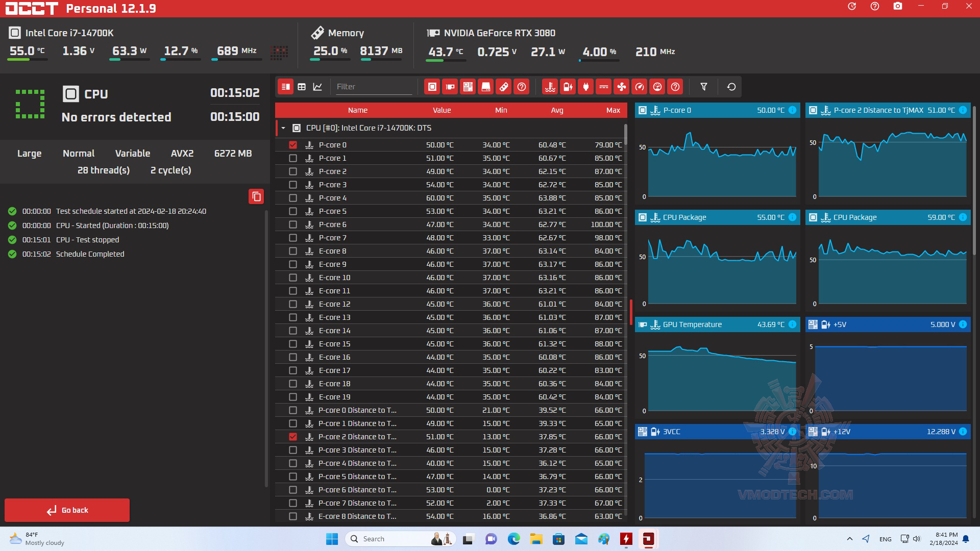The width and height of the screenshot is (980, 551).
Task: Uncheck the P-core 0 checkbox
Action: [x=293, y=145]
